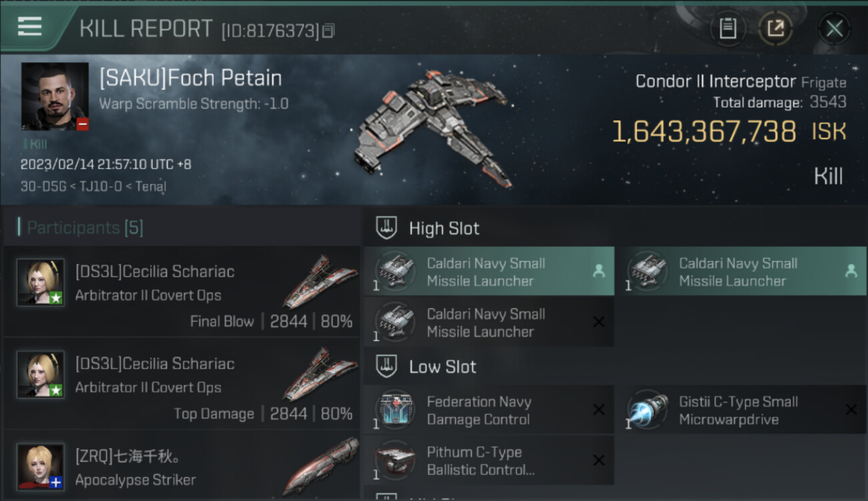868x501 pixels.
Task: Select the destroyed Caldari Navy Missile Launcher
Action: 489,323
